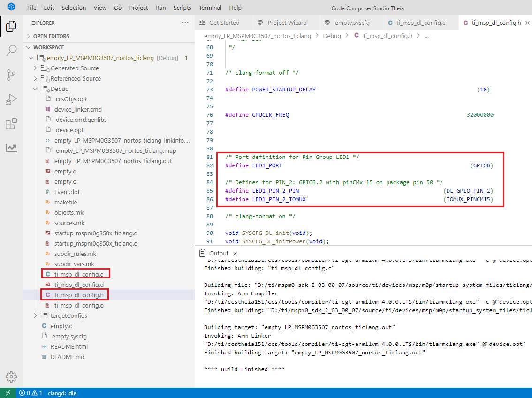Image resolution: width=532 pixels, height=398 pixels.
Task: Click clangd: idle status bar entry
Action: coord(62,393)
